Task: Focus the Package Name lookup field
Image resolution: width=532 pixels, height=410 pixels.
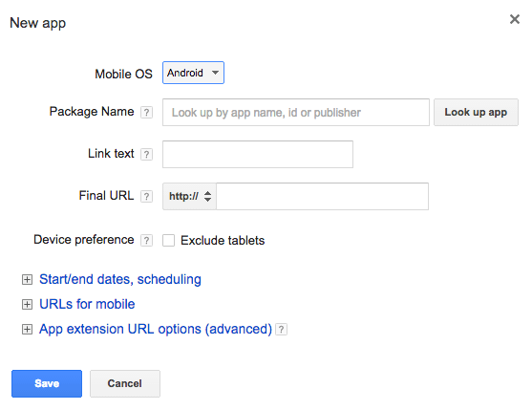Action: 296,113
